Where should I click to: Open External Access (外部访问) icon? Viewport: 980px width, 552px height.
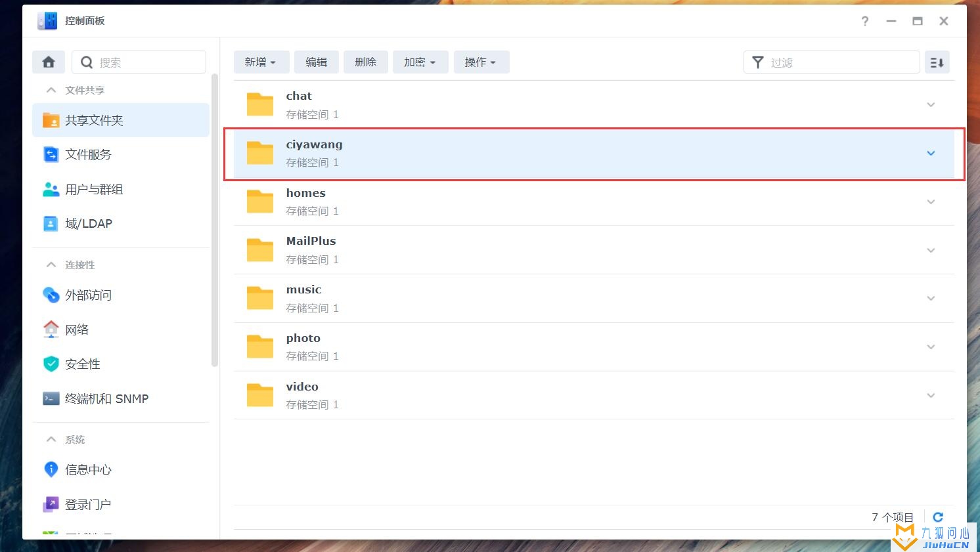[x=51, y=295]
